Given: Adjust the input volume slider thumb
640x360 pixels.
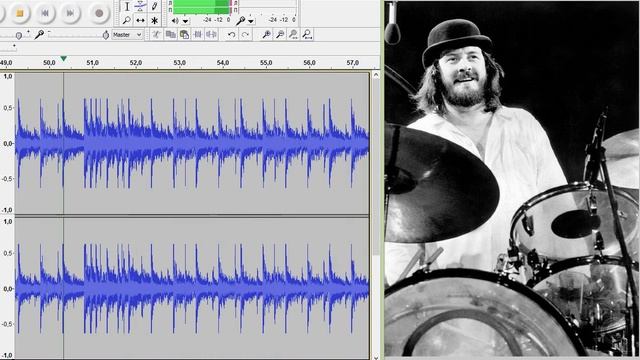Looking at the screenshot, I should [x=106, y=35].
